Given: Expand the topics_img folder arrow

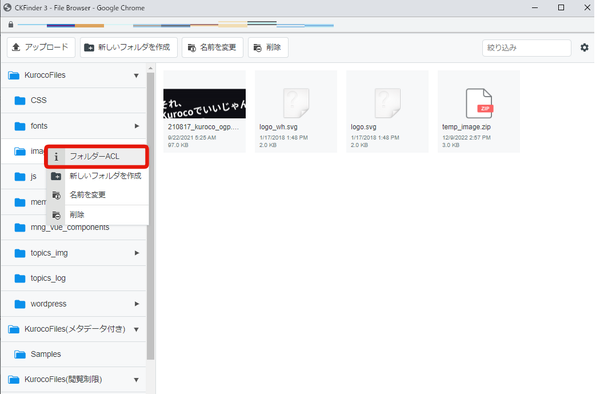Looking at the screenshot, I should click(137, 253).
